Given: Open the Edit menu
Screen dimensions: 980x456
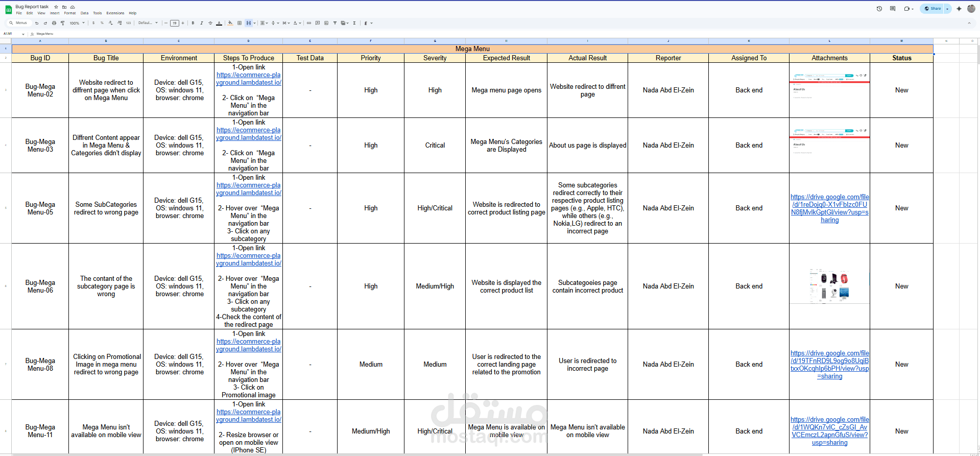Looking at the screenshot, I should (30, 13).
